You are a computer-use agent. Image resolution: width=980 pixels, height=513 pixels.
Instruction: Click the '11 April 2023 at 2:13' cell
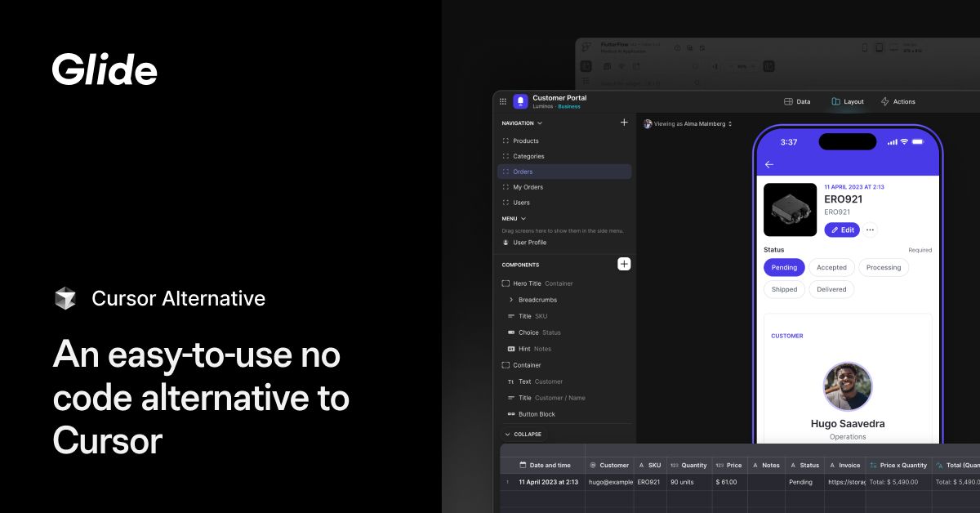tap(549, 482)
